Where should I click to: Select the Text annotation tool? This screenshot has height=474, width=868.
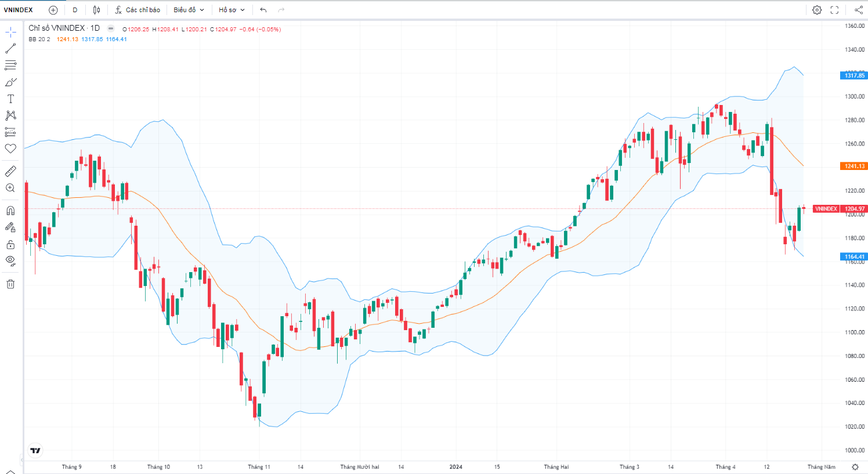pos(10,99)
